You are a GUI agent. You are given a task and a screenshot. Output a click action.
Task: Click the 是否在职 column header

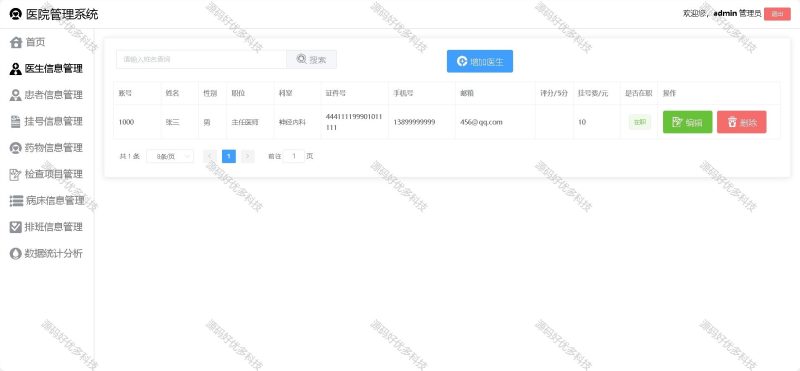pos(638,93)
